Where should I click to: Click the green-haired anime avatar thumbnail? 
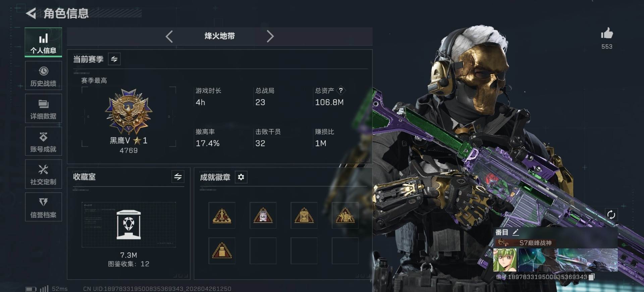[505, 260]
